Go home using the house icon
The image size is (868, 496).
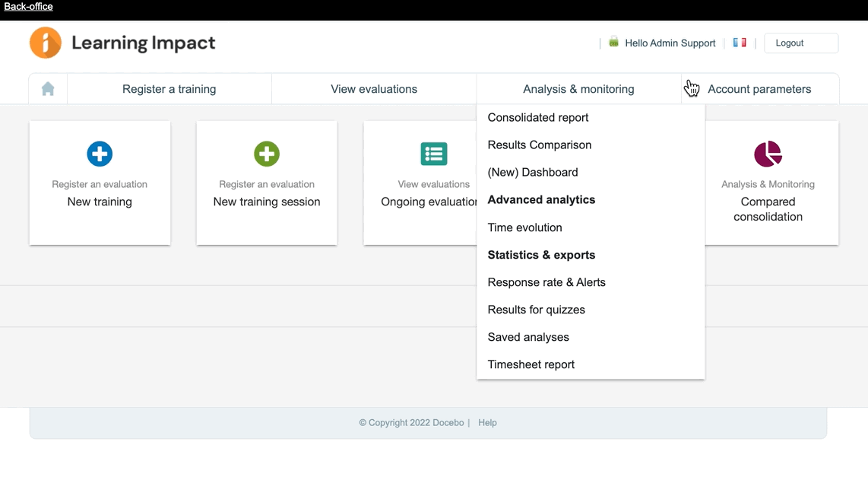pos(47,88)
